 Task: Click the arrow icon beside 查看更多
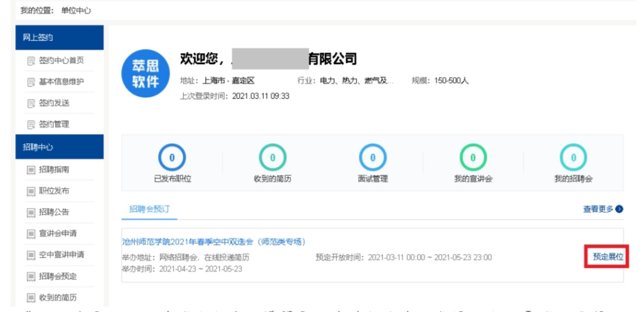(x=619, y=209)
